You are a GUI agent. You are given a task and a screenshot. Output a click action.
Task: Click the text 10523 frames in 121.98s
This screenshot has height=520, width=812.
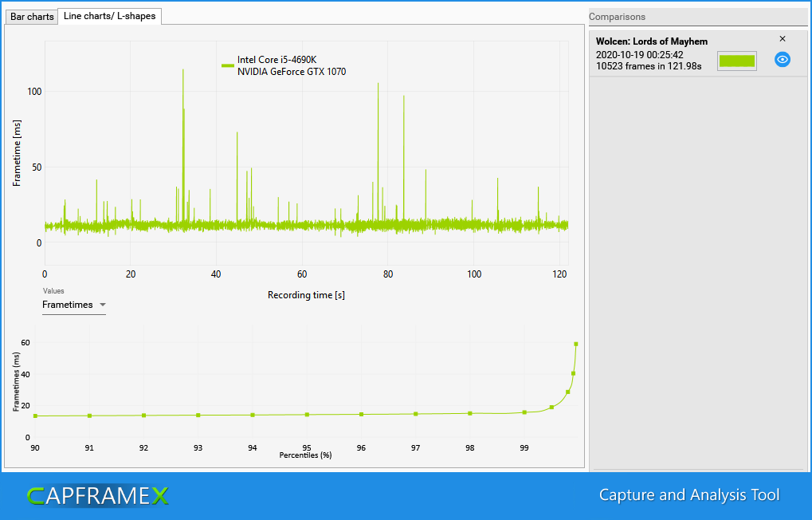click(x=649, y=66)
